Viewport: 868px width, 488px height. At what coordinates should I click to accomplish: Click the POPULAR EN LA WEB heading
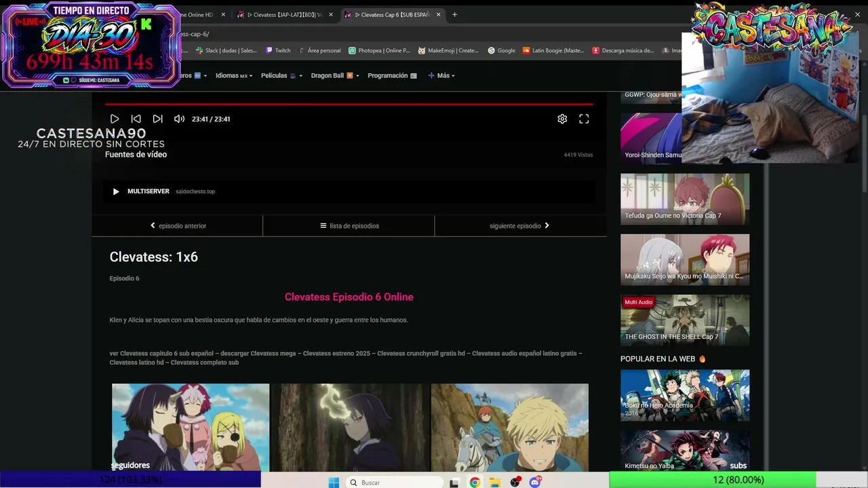click(663, 359)
